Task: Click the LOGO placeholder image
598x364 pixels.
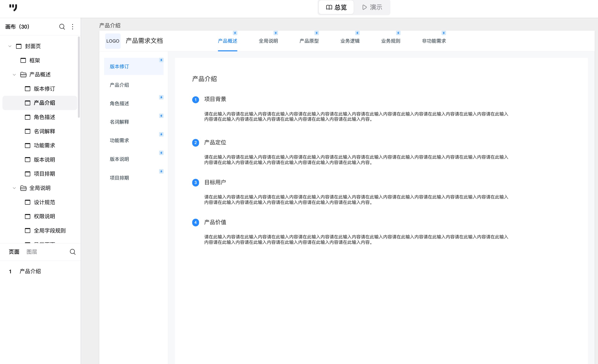Action: point(113,41)
